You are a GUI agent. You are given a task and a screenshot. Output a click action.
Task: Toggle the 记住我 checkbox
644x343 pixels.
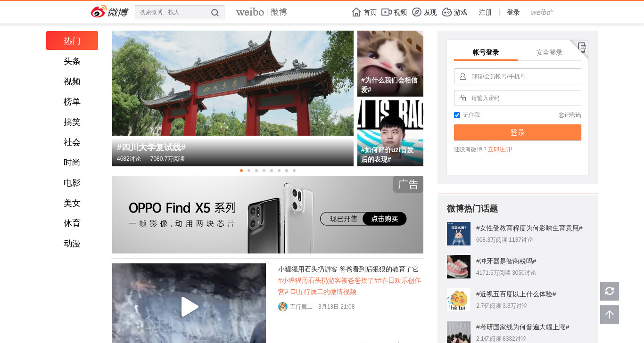coord(457,115)
